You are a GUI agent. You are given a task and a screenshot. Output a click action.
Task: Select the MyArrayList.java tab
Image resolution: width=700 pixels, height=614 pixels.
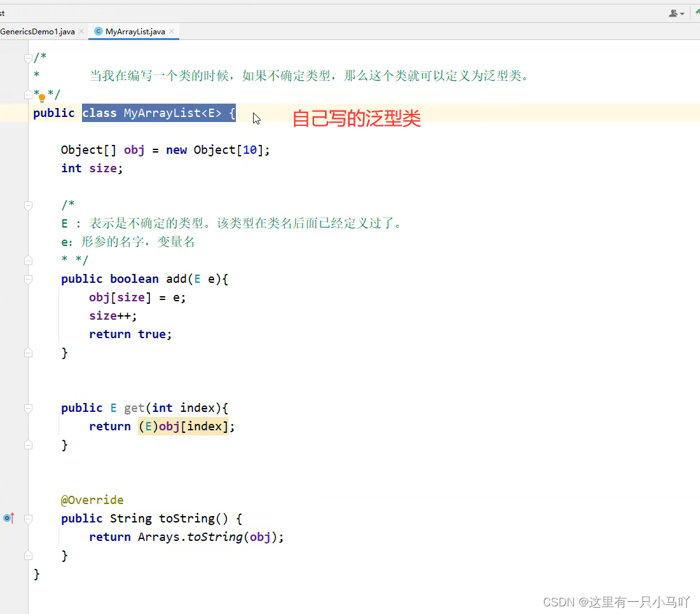[x=134, y=31]
